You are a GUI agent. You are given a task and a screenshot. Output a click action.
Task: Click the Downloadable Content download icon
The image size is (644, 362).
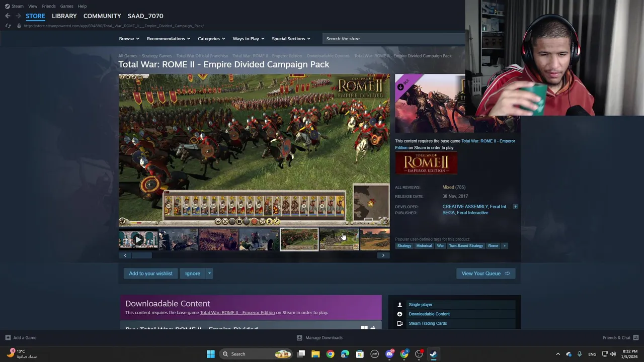tap(399, 314)
